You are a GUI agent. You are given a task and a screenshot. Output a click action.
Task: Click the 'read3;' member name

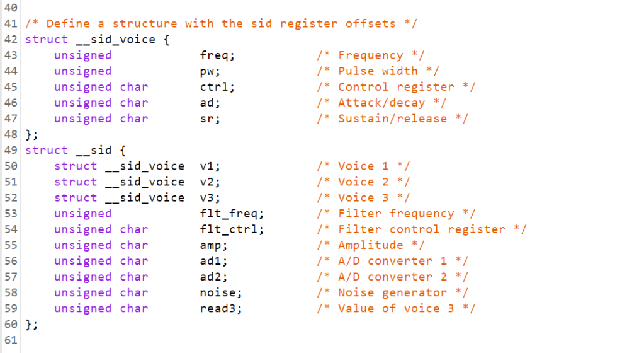(x=220, y=308)
